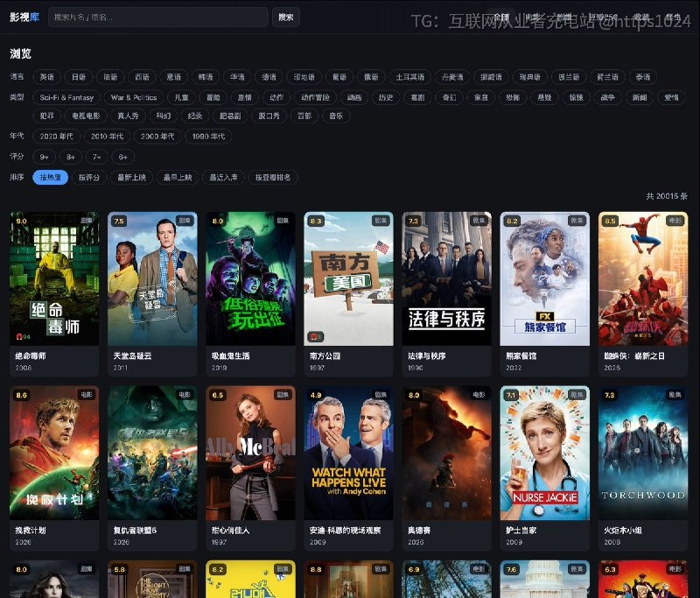The image size is (700, 598).
Task: Sort by 按评分
Action: (89, 178)
